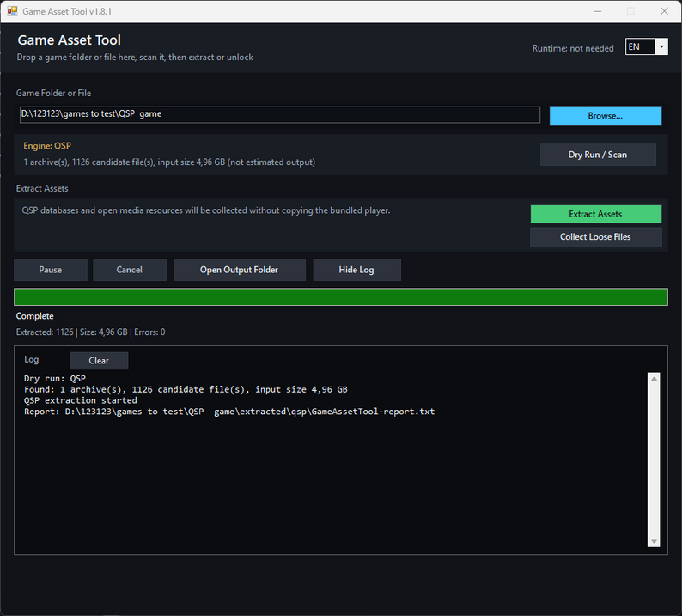Hide the log panel

pos(356,270)
